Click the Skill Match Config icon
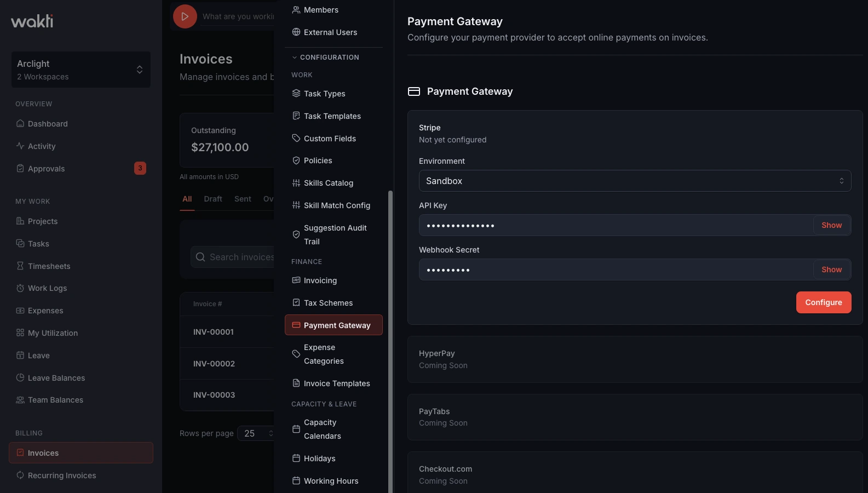Screen dimensions: 868x493 pyautogui.click(x=296, y=205)
